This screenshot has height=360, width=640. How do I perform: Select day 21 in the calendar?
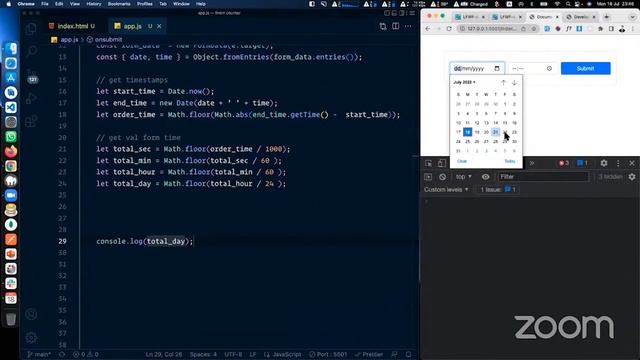point(496,132)
